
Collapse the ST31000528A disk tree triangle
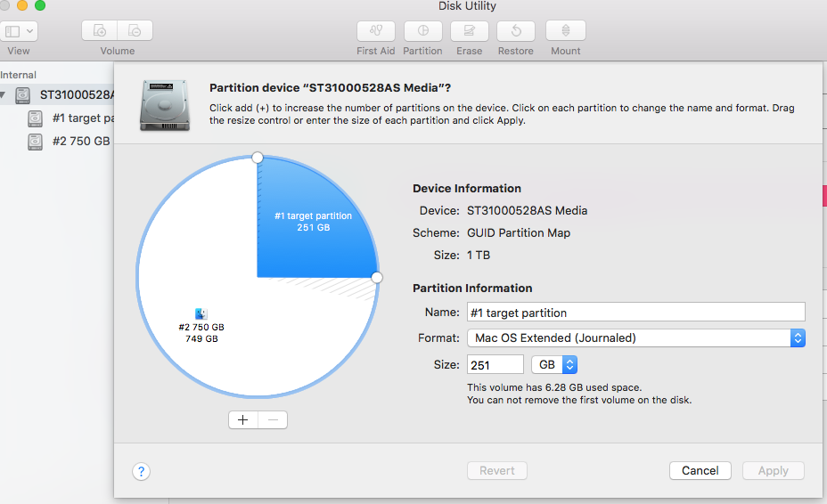pyautogui.click(x=4, y=95)
